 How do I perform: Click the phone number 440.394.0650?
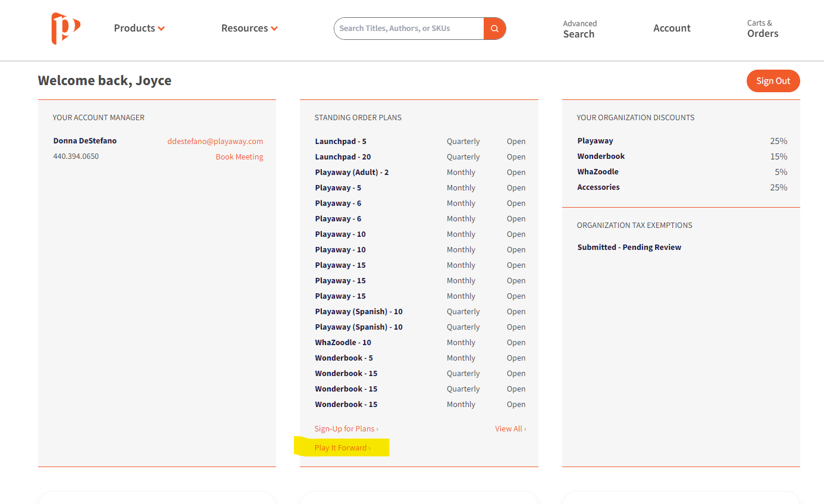tap(76, 156)
